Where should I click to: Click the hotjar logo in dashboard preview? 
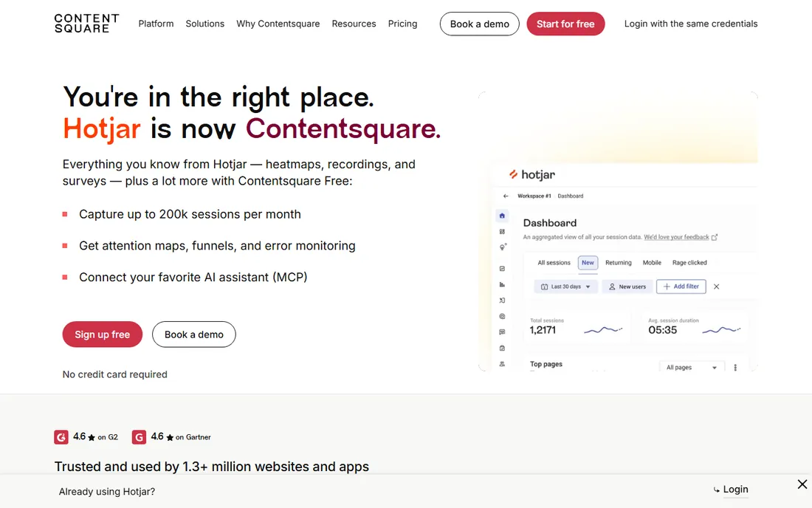[531, 174]
